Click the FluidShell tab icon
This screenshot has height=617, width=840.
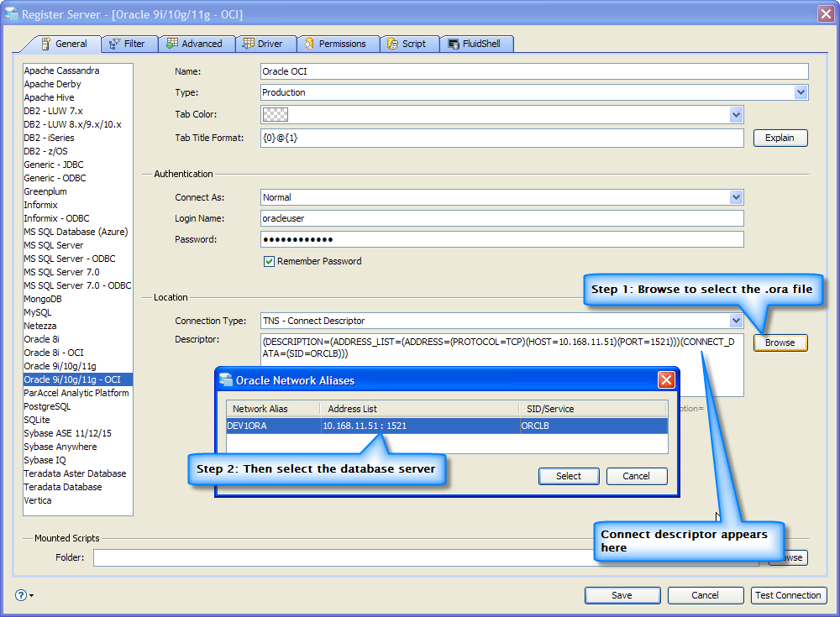click(454, 44)
